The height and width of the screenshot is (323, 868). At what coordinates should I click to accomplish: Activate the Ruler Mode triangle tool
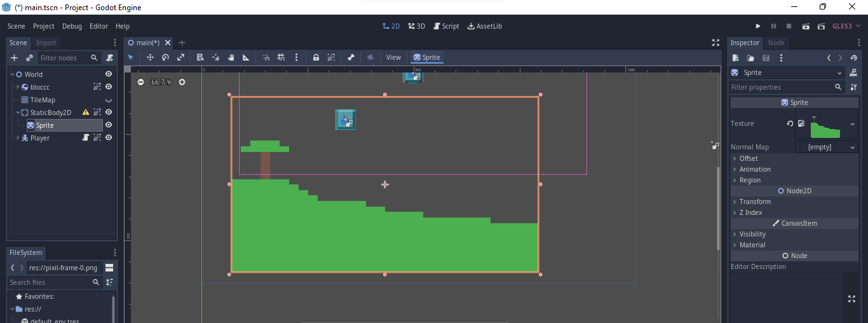[x=246, y=57]
